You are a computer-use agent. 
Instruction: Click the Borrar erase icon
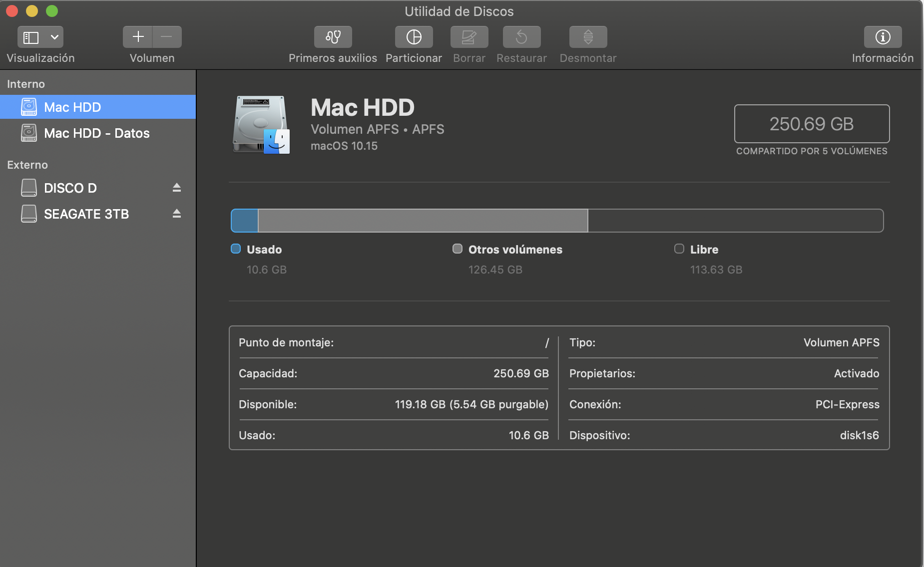coord(469,37)
